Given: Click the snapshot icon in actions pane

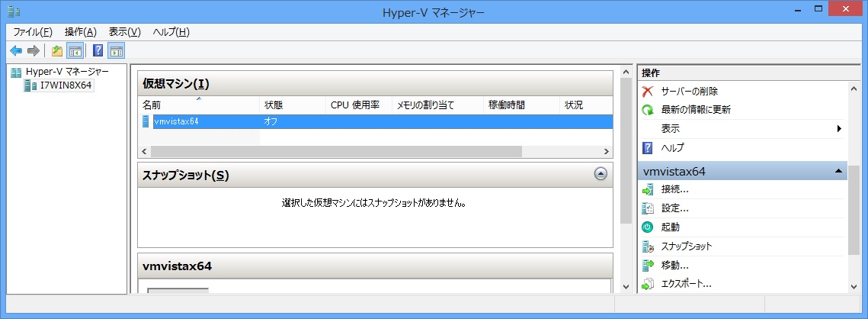Looking at the screenshot, I should (648, 246).
